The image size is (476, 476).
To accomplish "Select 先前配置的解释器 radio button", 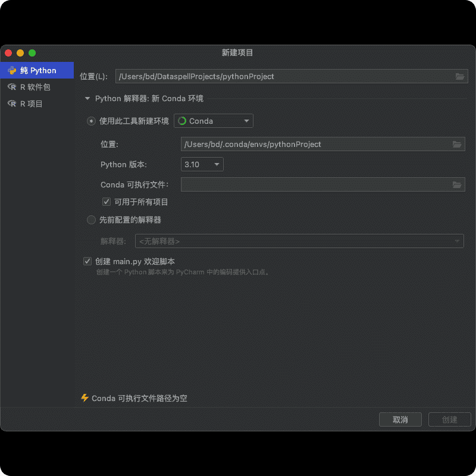I will pos(91,220).
